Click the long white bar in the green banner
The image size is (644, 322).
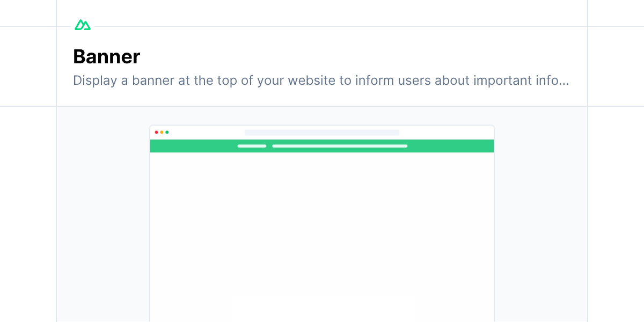point(340,146)
